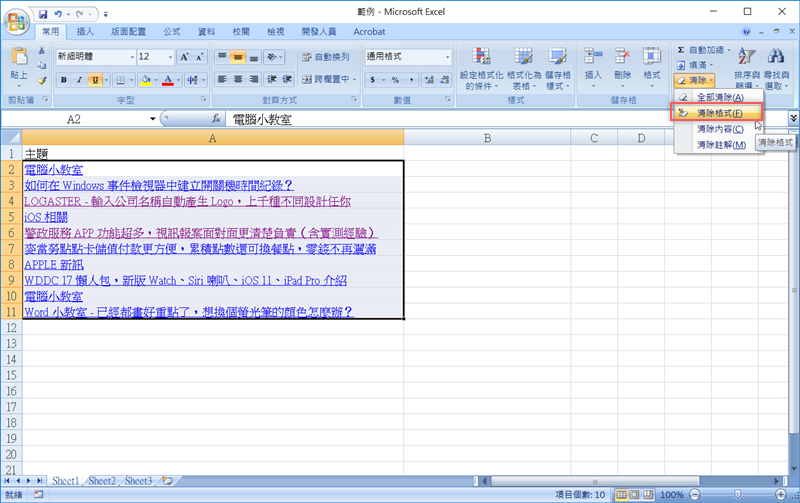Align text right

[254, 79]
